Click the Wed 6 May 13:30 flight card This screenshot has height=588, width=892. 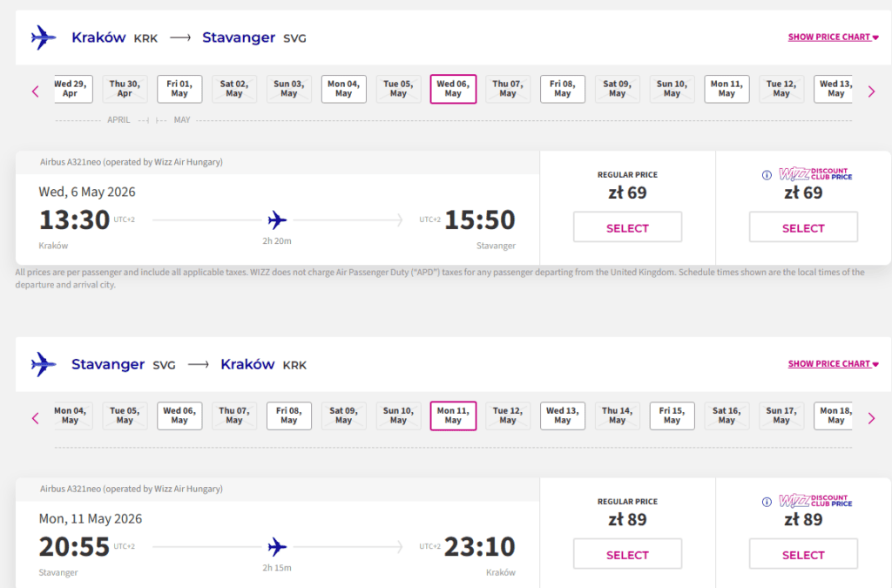(x=277, y=219)
